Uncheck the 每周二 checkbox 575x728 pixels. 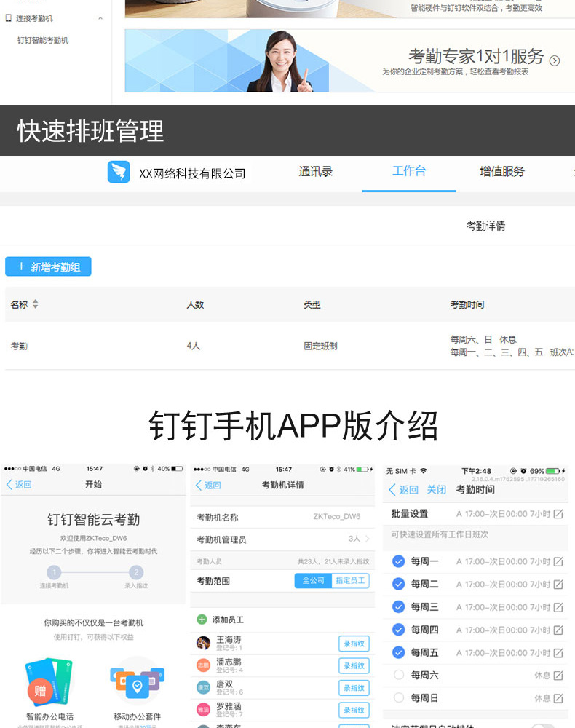click(399, 584)
